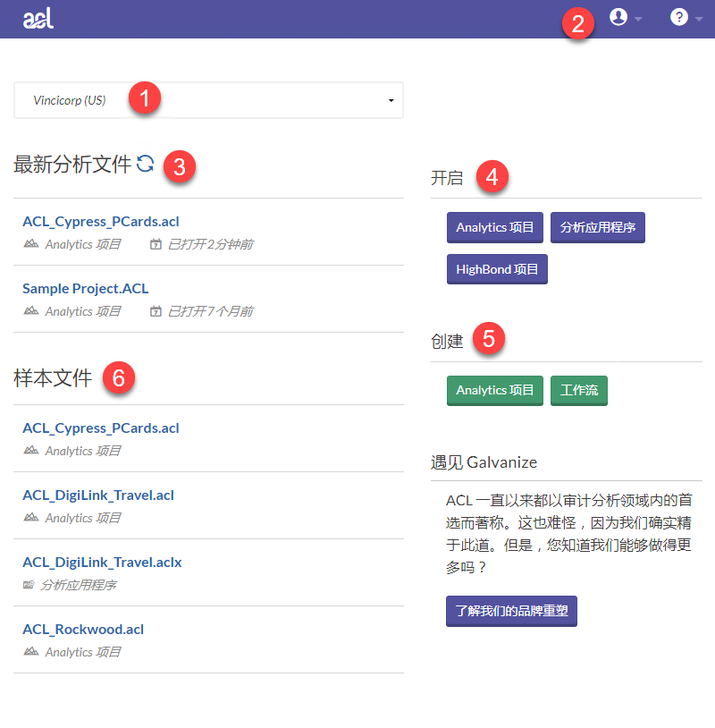Click purple Analytics 项目 button under 开启
Screen dimensions: 715x728
tap(494, 227)
